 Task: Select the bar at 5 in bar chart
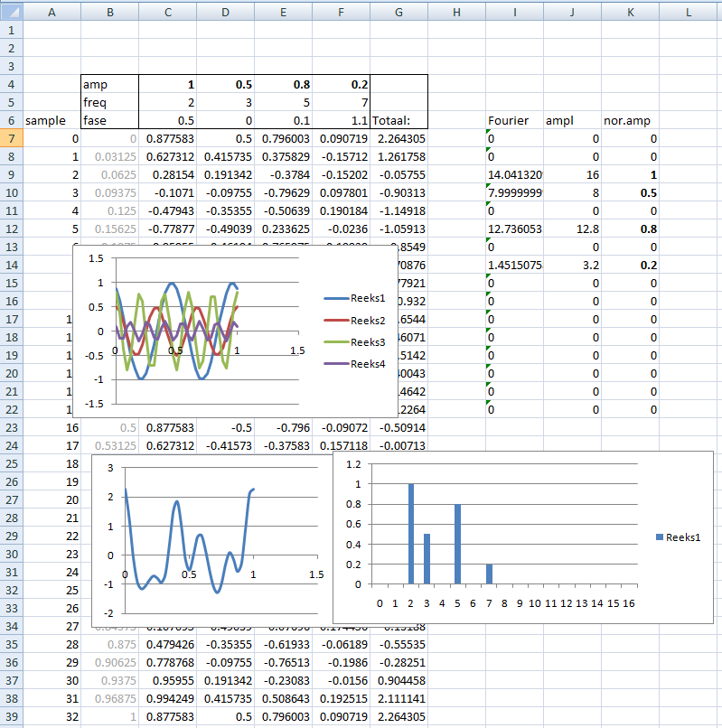(458, 543)
